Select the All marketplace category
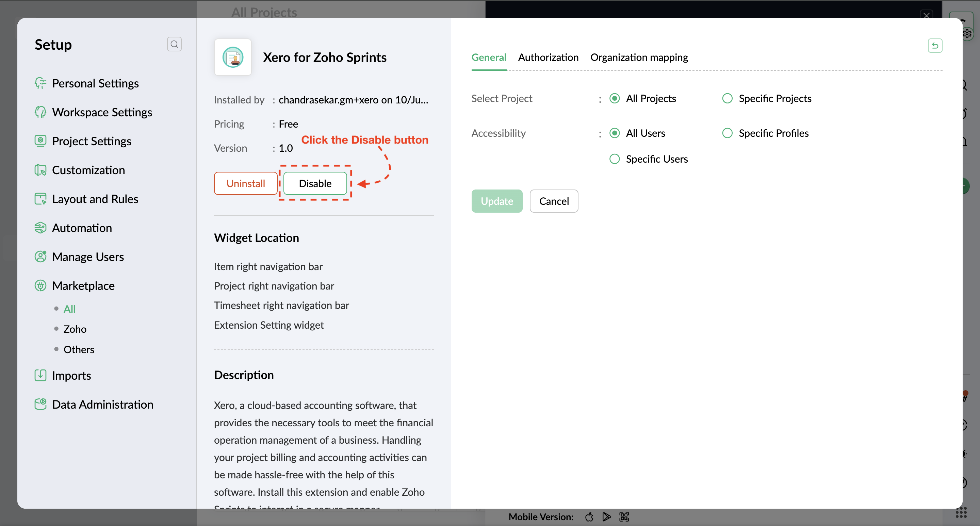The height and width of the screenshot is (526, 980). click(69, 309)
